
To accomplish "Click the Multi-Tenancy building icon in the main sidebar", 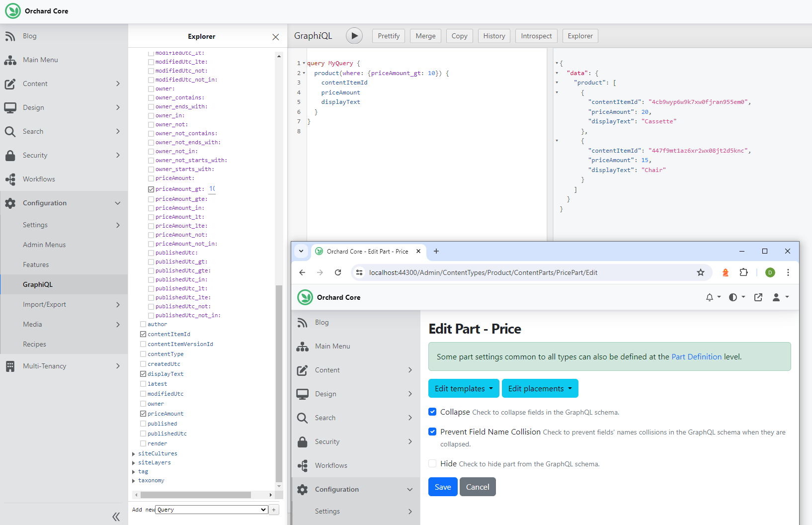I will 10,366.
